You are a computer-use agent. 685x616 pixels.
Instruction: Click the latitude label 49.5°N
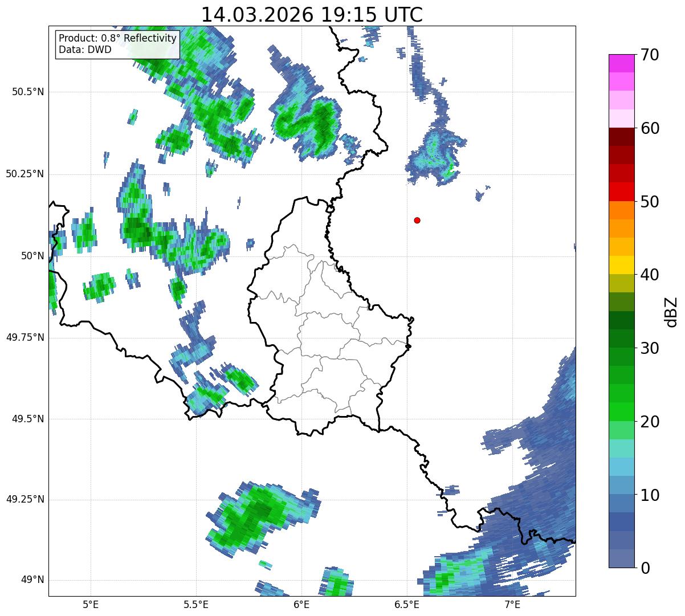pos(28,419)
